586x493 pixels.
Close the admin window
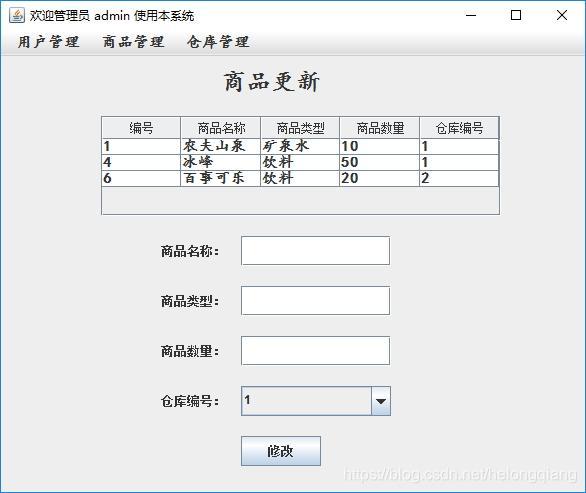[562, 15]
